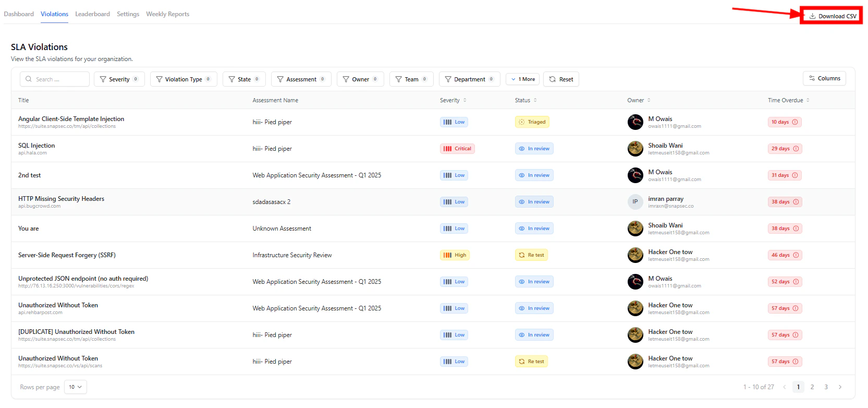Screen dimensions: 868x408
Task: Open the Dashboard tab
Action: click(19, 14)
